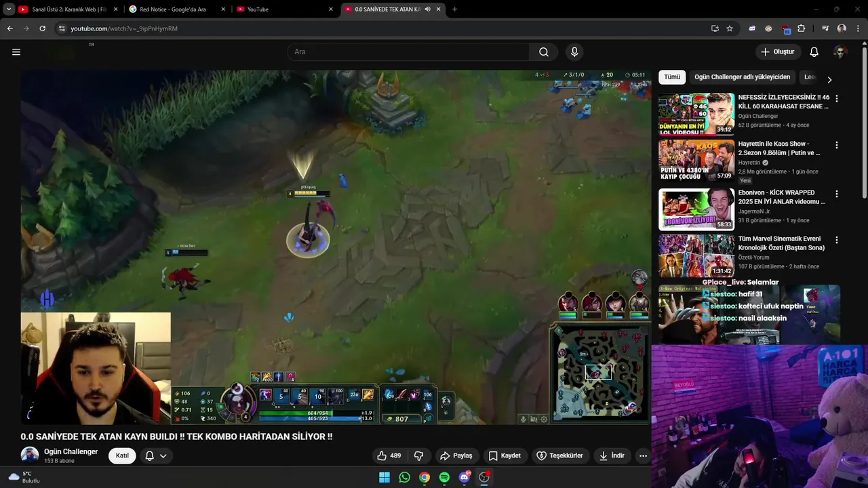Switch to Sanal Üstü 2 browser tab
Image resolution: width=868 pixels, height=488 pixels.
(68, 9)
